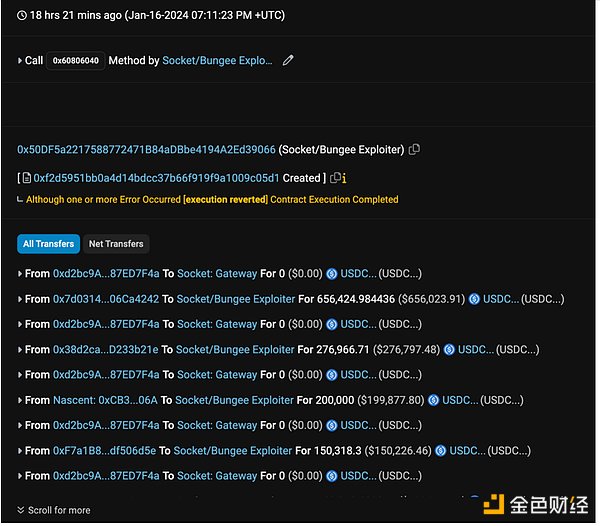Click the pencil edit icon beside the method

[289, 61]
